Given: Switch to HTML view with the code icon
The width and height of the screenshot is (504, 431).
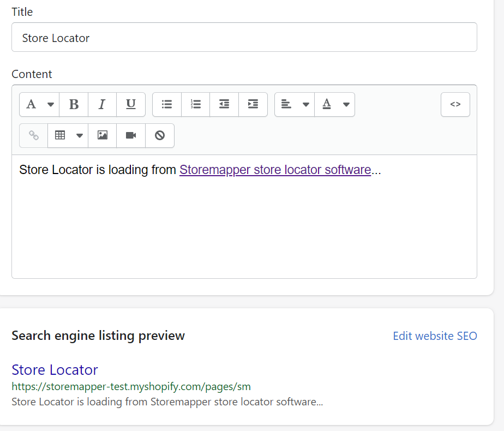Looking at the screenshot, I should click(455, 104).
